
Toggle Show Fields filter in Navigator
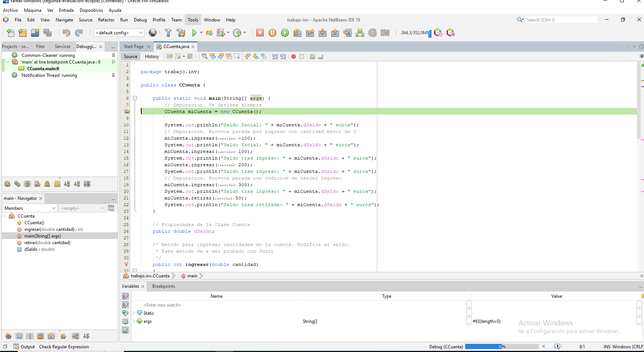click(x=20, y=336)
